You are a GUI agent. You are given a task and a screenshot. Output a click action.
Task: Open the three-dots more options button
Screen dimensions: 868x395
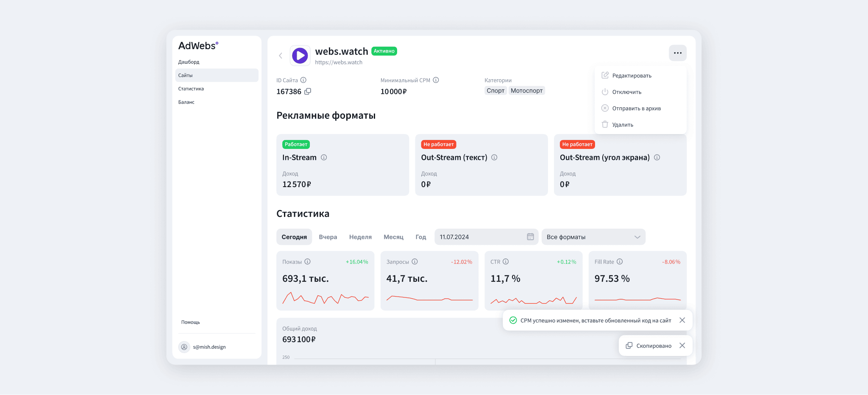pyautogui.click(x=677, y=53)
